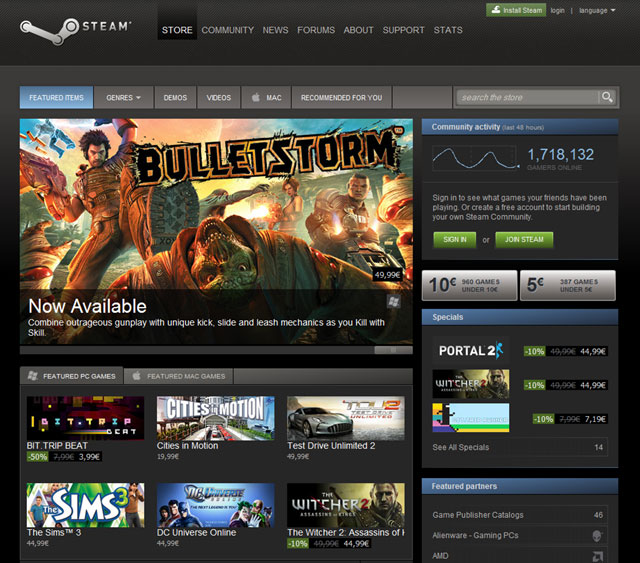The image size is (640, 563).
Task: Select the Recommended For You tab
Action: pyautogui.click(x=342, y=97)
